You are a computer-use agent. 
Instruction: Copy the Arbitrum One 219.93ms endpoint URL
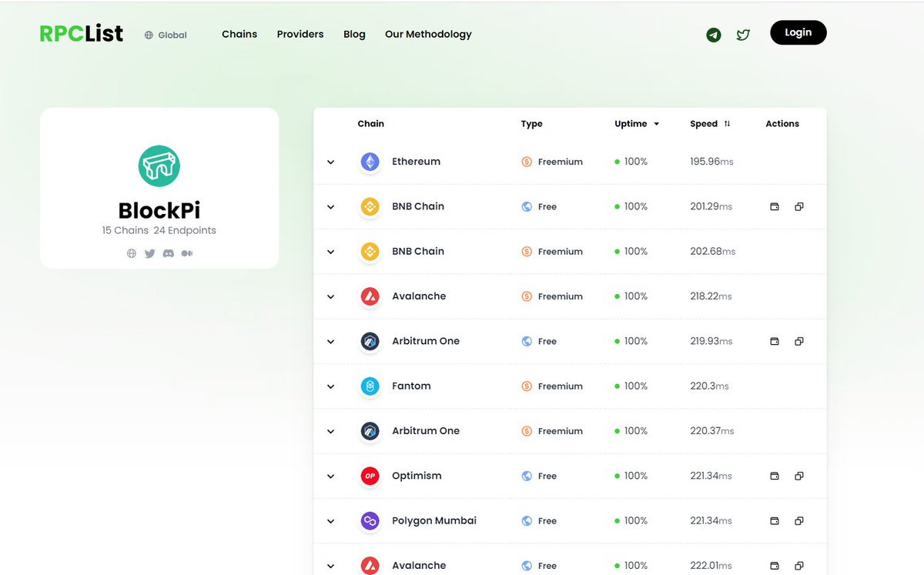pos(799,341)
